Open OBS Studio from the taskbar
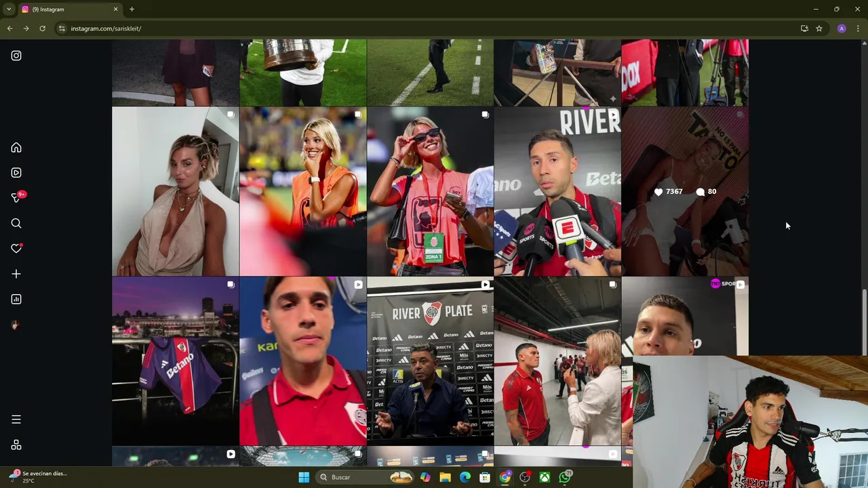The image size is (868, 488). tap(525, 477)
